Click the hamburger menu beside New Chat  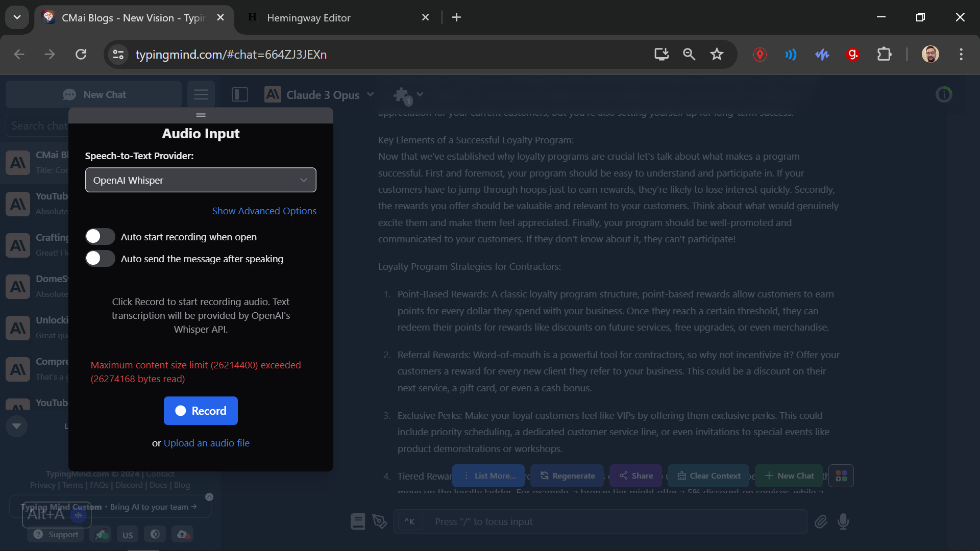(x=201, y=94)
